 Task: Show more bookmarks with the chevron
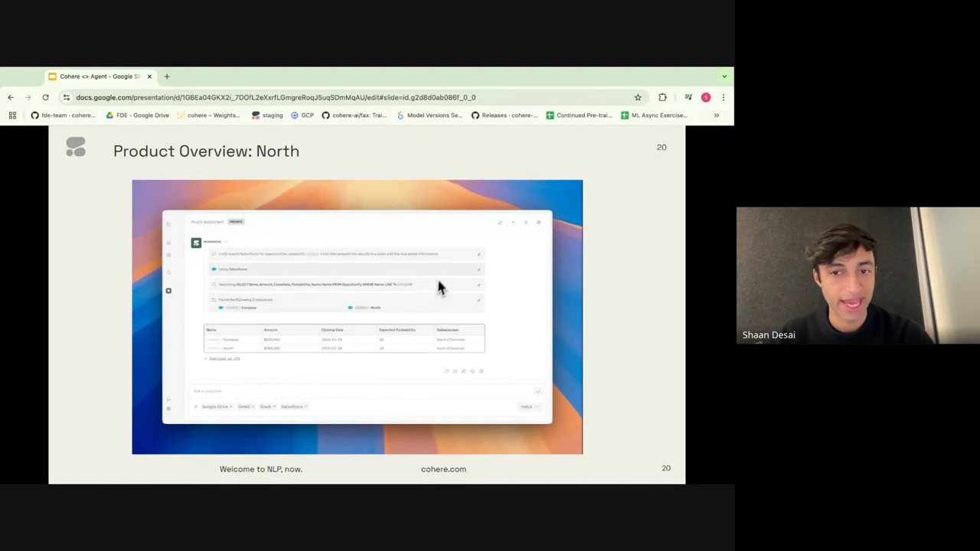717,116
